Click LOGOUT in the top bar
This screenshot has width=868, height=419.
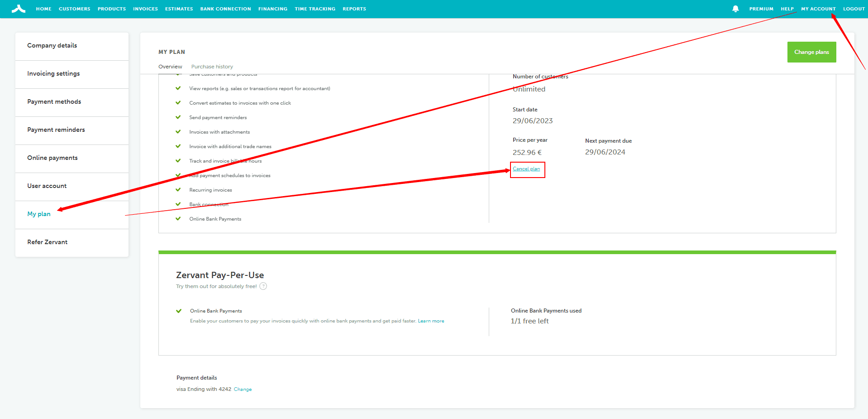click(x=854, y=9)
